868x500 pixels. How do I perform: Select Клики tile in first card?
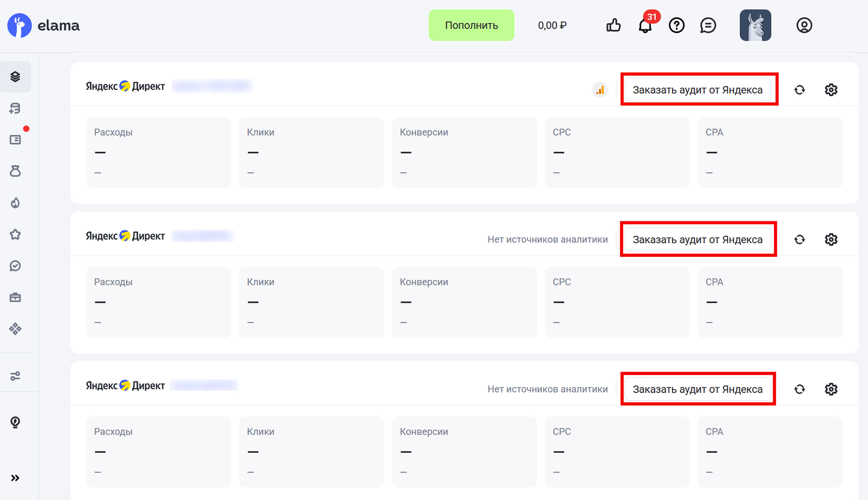[312, 153]
